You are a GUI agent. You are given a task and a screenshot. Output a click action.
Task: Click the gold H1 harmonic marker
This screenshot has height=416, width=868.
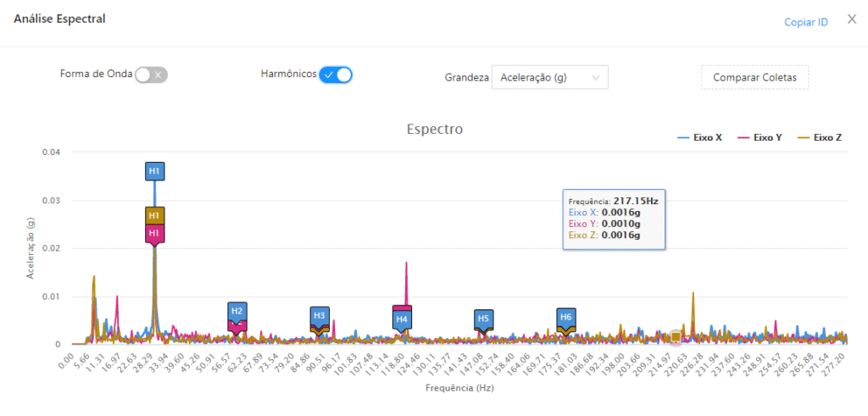154,216
